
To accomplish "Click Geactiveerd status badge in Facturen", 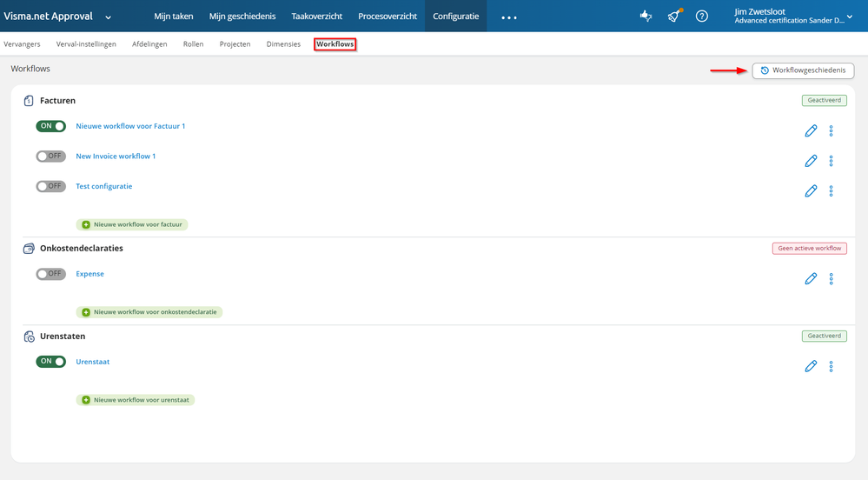I will pos(825,100).
